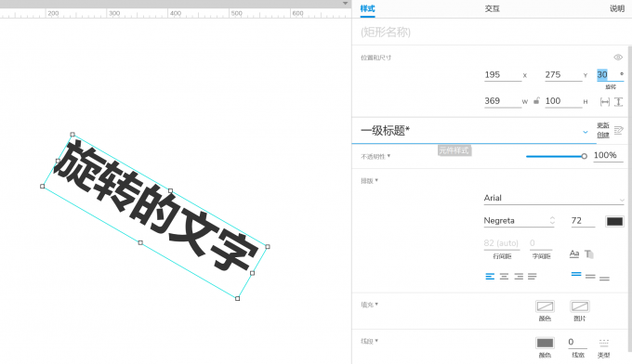
Task: Toggle the widget visibility eye icon
Action: click(618, 58)
